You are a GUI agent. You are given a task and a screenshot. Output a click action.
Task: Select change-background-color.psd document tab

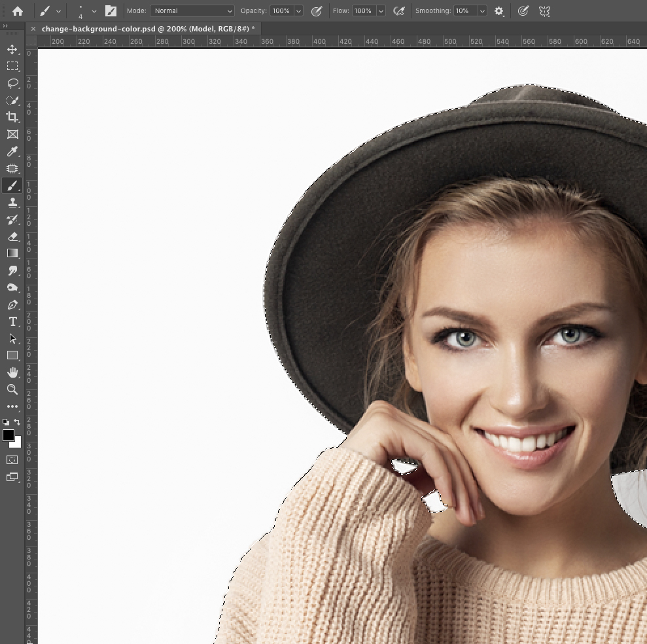(148, 29)
